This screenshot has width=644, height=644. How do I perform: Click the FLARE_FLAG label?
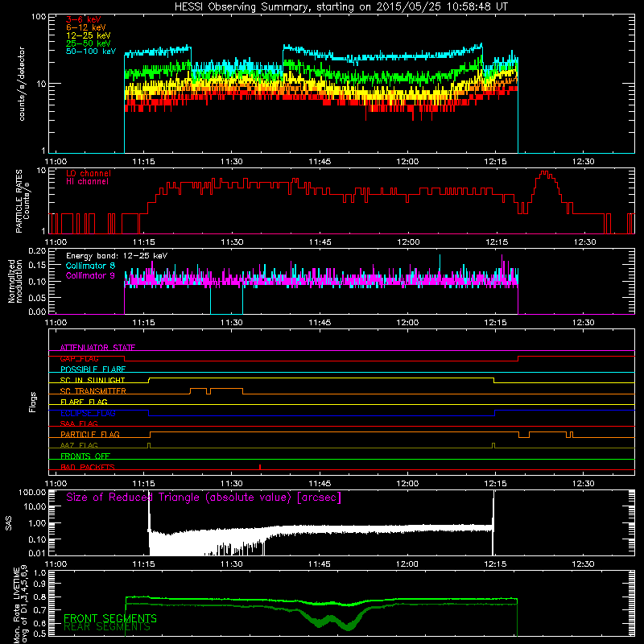tap(84, 402)
